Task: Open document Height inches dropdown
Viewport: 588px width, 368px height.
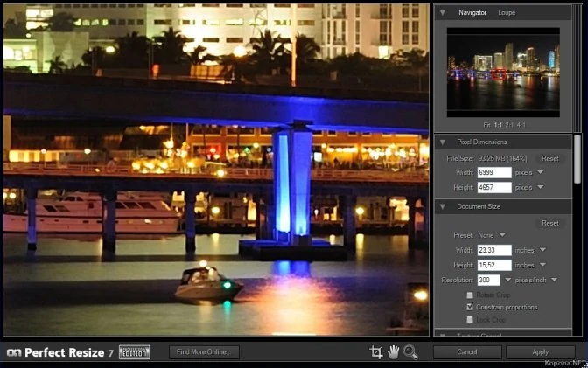Action: click(542, 265)
